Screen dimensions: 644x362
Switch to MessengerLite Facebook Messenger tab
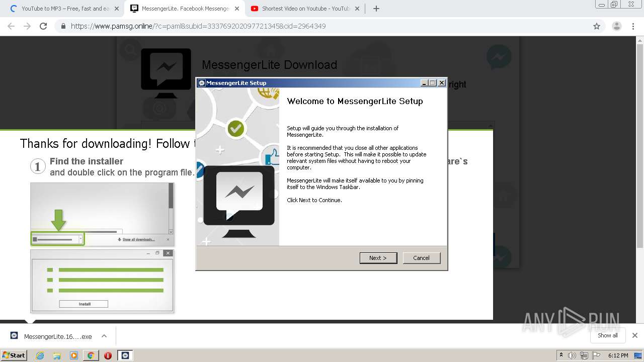(x=185, y=9)
